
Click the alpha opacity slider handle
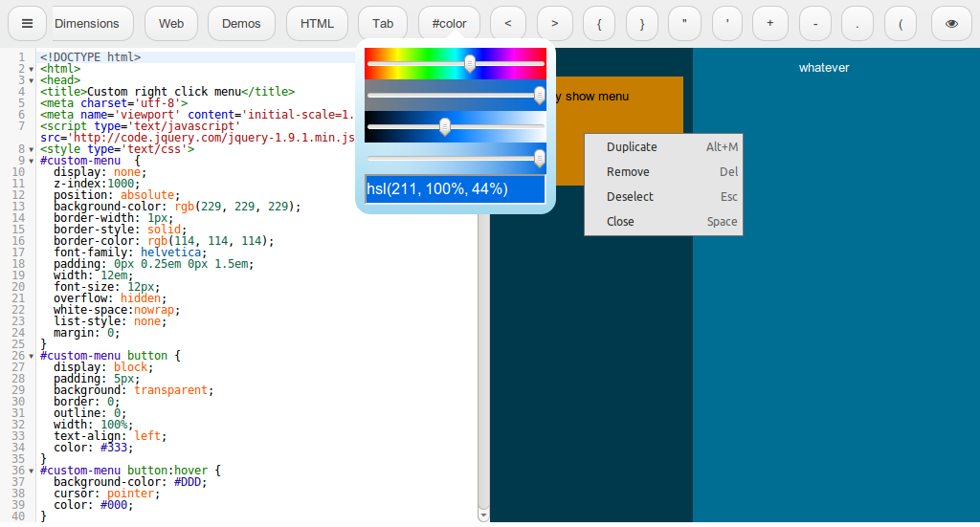(540, 159)
